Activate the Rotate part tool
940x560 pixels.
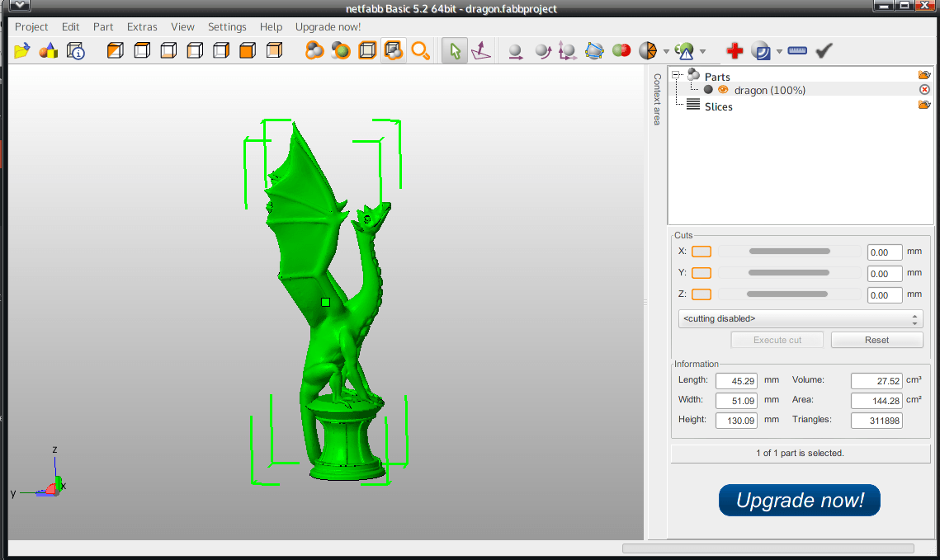coord(542,50)
